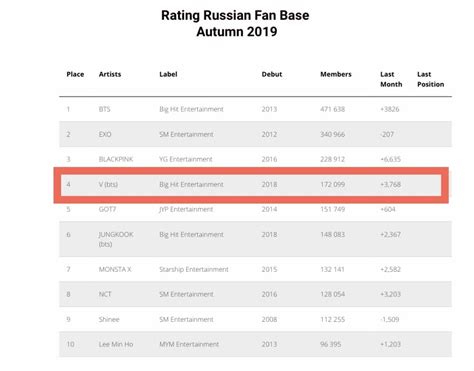Click NCT in the Artists column

pyautogui.click(x=105, y=294)
